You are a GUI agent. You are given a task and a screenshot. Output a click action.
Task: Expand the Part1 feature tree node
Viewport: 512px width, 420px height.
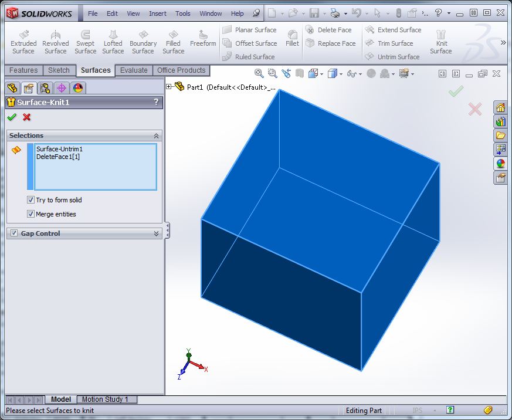[x=169, y=87]
